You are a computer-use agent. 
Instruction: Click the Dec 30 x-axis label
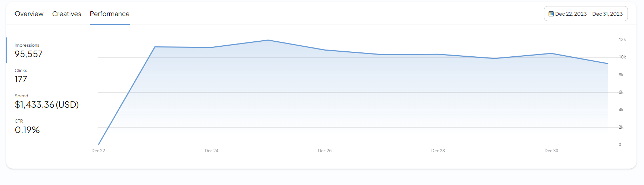[x=551, y=151]
